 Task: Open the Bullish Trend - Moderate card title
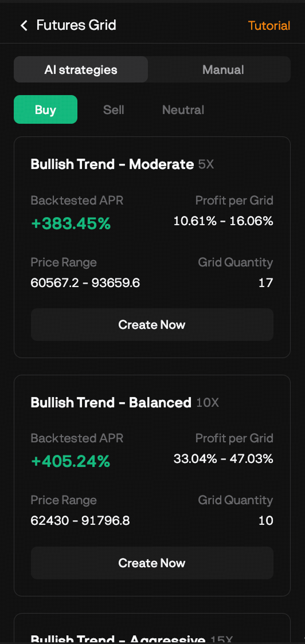point(112,164)
